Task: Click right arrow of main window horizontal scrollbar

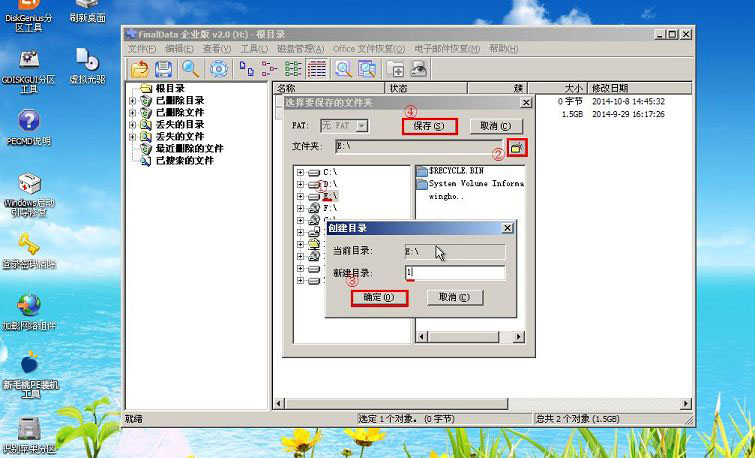Action: [686, 404]
